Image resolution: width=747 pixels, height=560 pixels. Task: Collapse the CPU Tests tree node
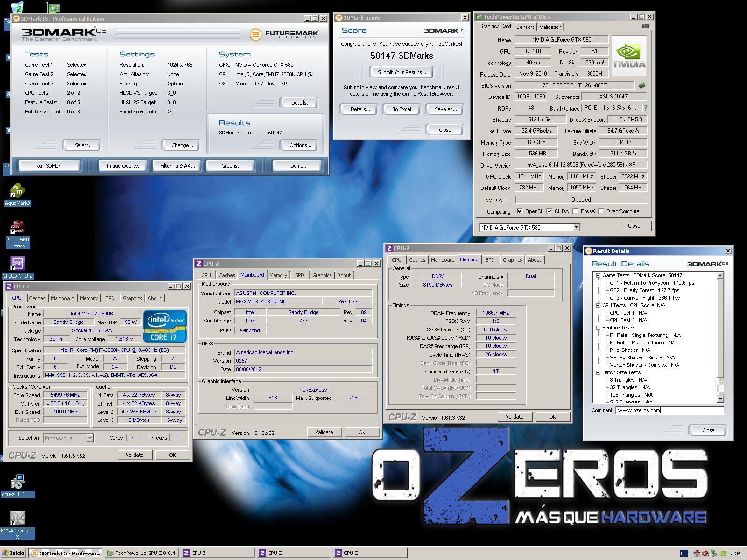point(598,305)
